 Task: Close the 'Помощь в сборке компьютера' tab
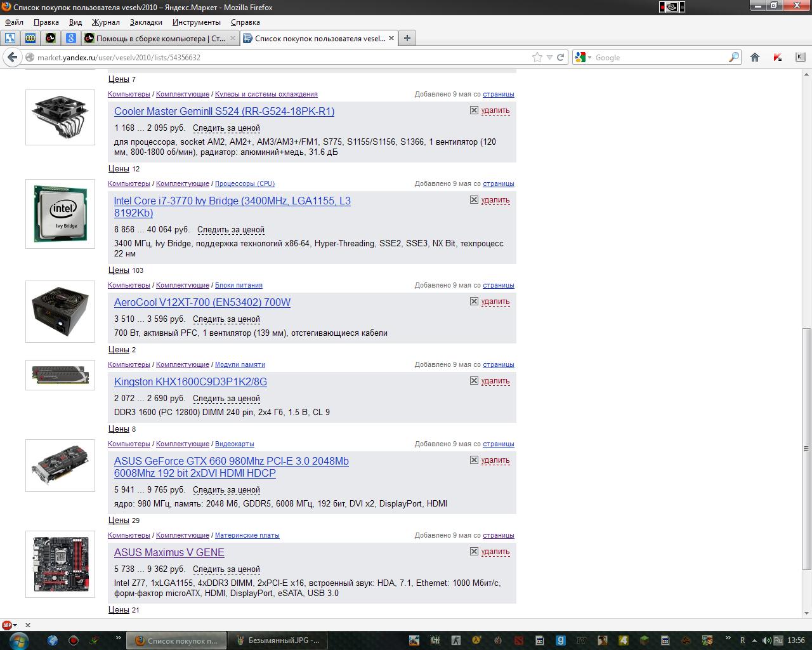coord(232,38)
